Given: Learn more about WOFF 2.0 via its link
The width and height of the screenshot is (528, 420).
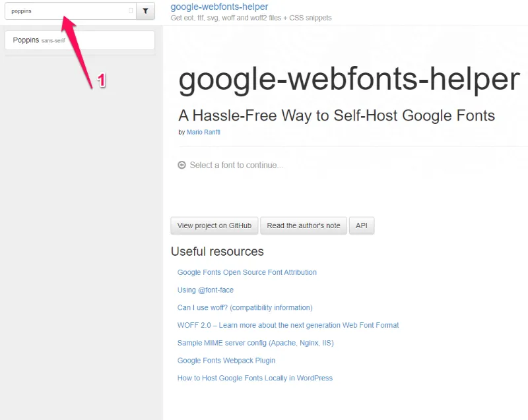Looking at the screenshot, I should tap(288, 325).
